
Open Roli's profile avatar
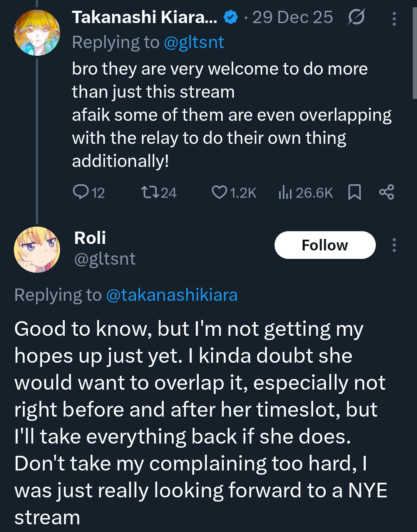click(37, 250)
